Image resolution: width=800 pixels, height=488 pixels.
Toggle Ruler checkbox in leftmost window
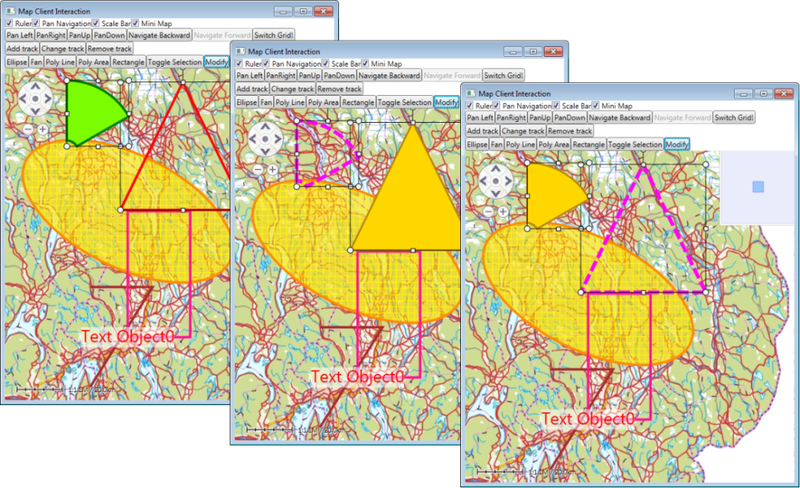coord(9,23)
